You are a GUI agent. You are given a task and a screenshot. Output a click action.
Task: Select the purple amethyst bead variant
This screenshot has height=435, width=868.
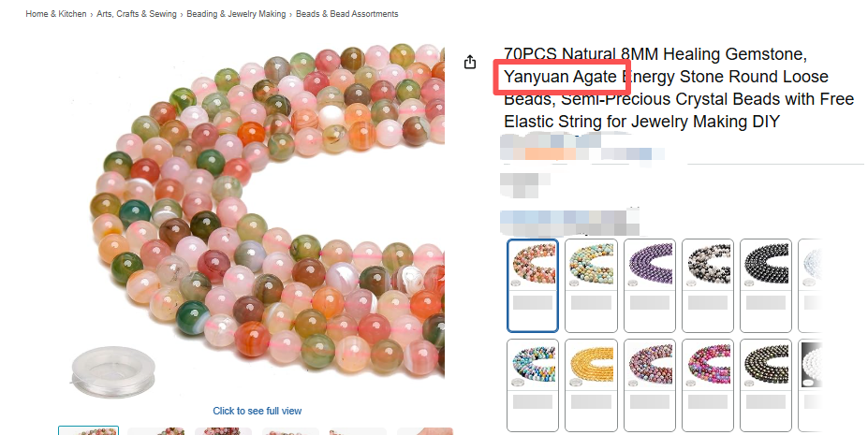click(x=649, y=285)
